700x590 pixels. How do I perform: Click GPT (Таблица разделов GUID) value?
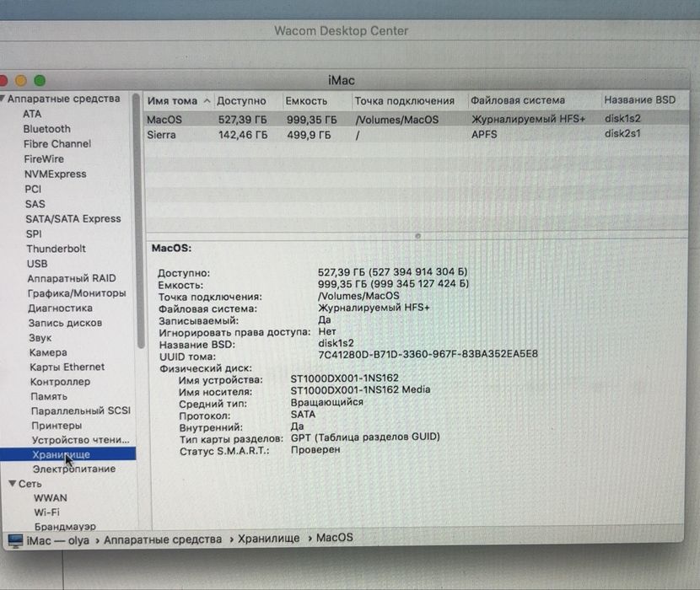365,437
